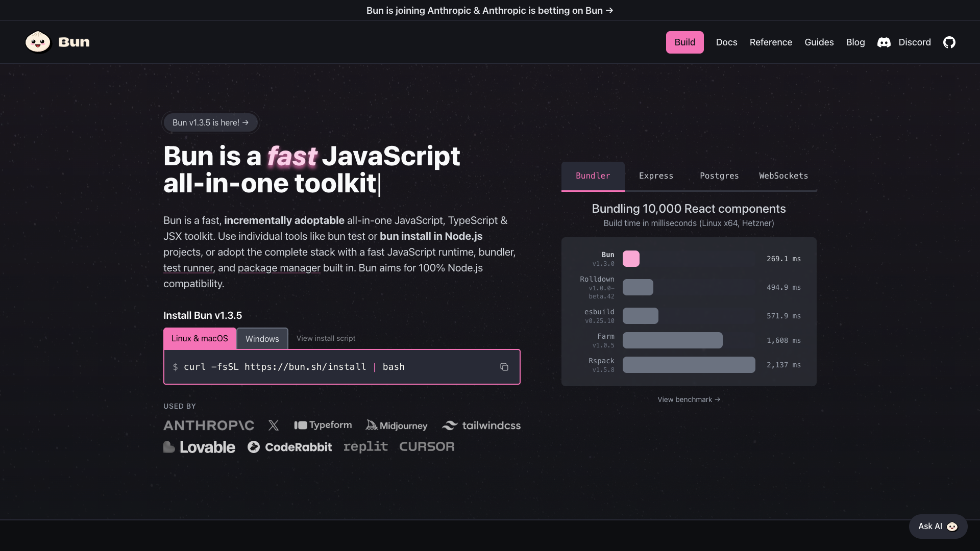Switch to the Express benchmark tab

(656, 176)
